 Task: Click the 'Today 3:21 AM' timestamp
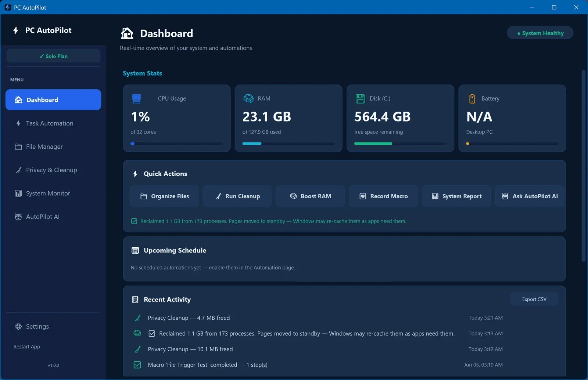point(485,318)
